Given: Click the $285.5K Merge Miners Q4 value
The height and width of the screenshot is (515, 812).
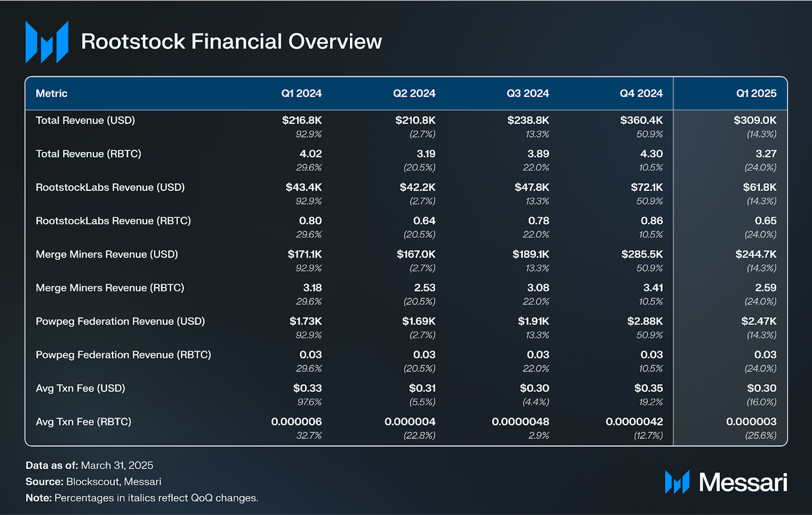Looking at the screenshot, I should (642, 254).
